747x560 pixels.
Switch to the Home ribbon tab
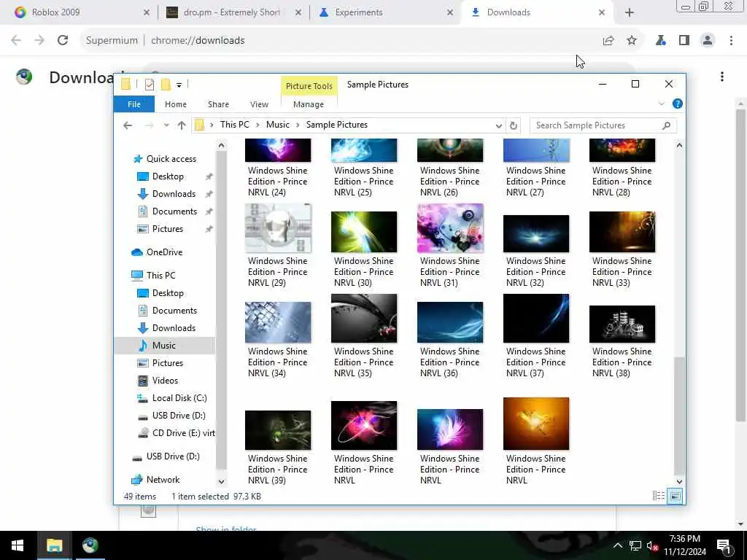(176, 104)
